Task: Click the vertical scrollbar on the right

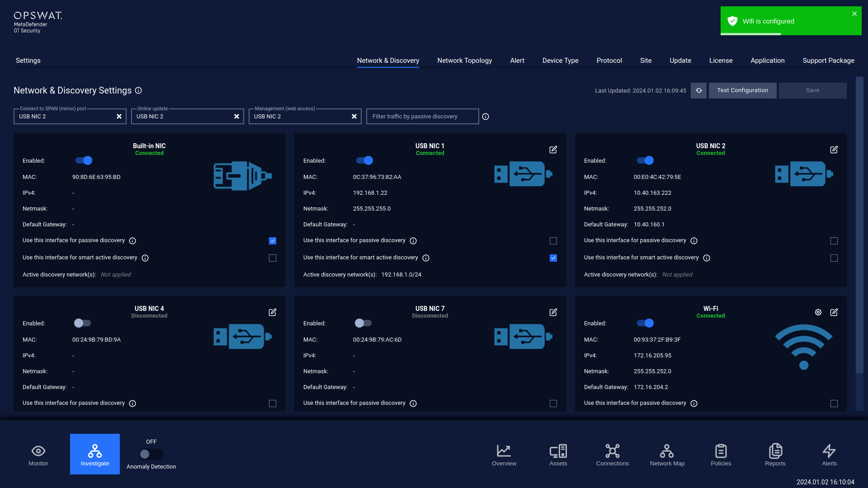Action: click(859, 225)
